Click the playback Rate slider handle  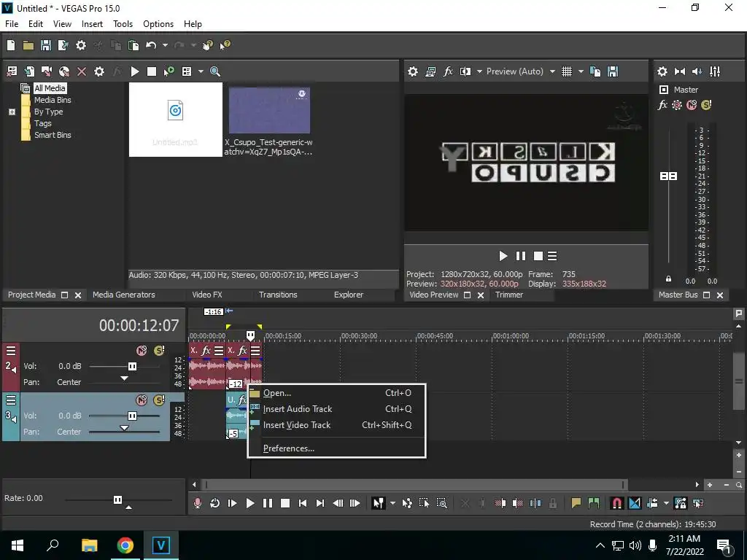[x=117, y=499]
